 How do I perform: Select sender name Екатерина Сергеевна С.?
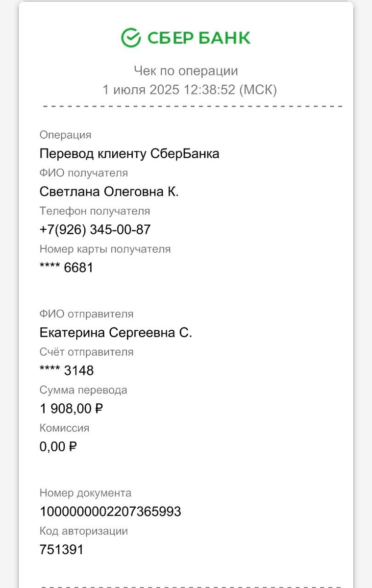click(x=116, y=333)
